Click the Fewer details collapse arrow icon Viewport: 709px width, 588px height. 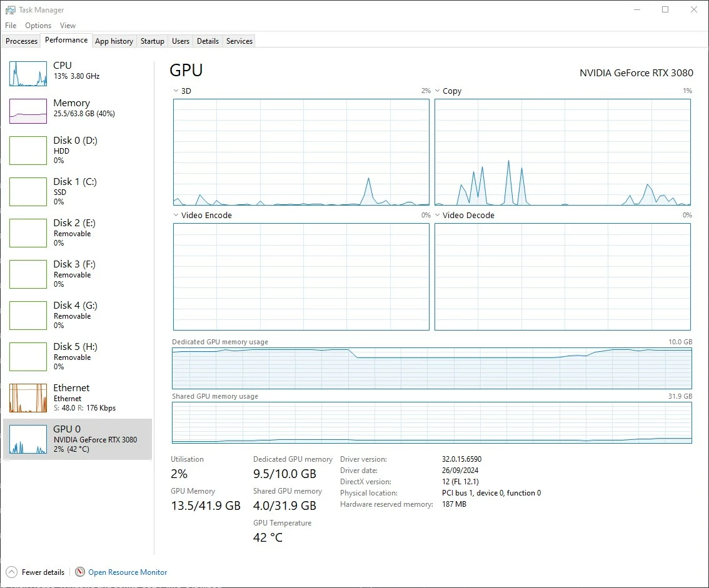[x=12, y=572]
